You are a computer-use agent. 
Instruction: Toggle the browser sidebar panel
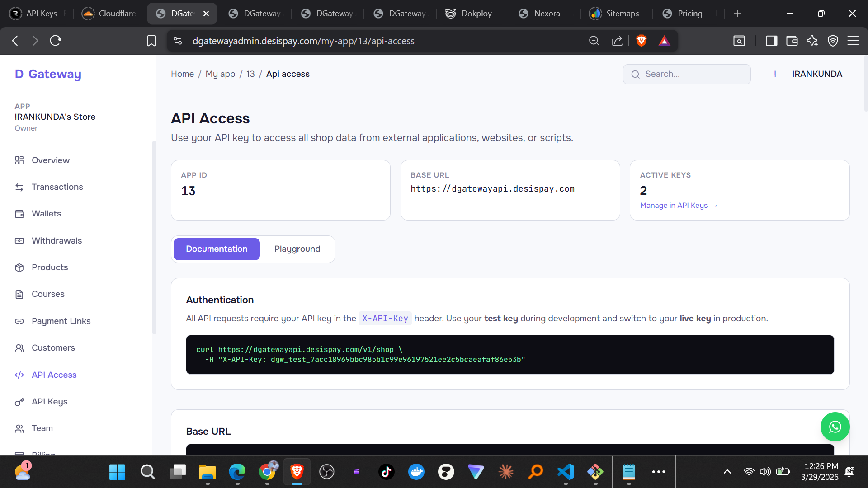771,41
